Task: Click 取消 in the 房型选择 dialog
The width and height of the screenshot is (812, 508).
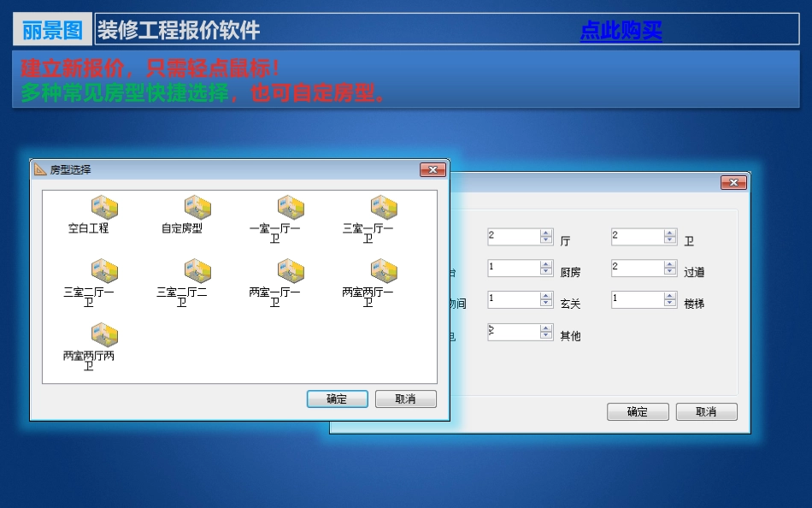Action: click(405, 399)
